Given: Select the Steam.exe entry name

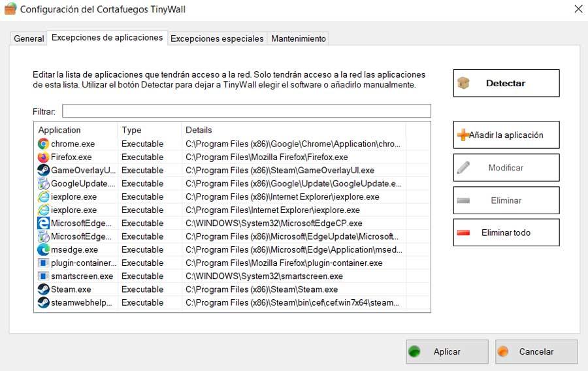Looking at the screenshot, I should click(x=71, y=289).
